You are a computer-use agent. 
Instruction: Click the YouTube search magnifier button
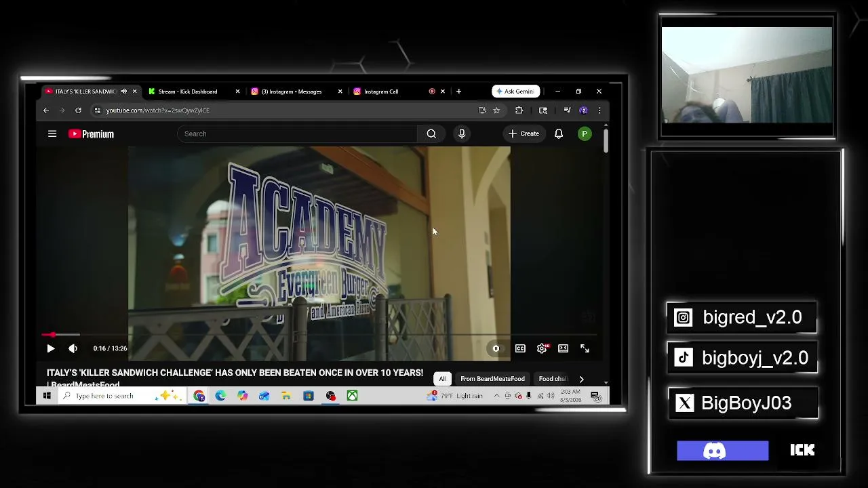click(x=431, y=134)
